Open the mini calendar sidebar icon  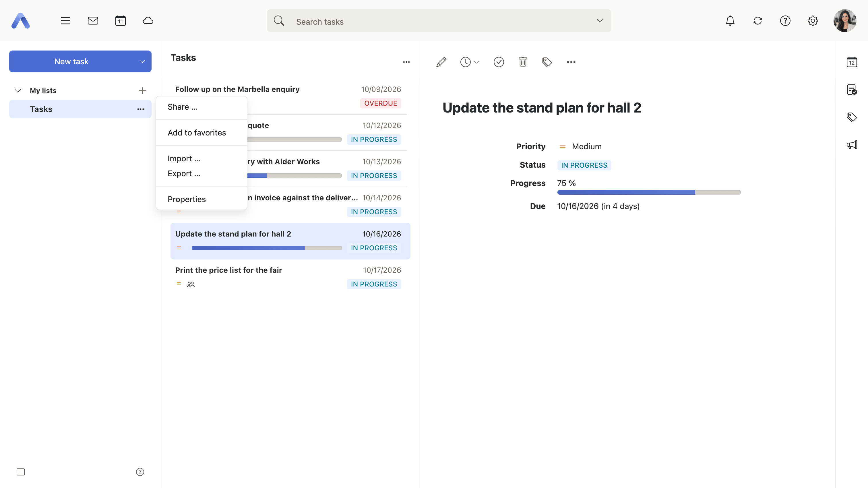[852, 62]
